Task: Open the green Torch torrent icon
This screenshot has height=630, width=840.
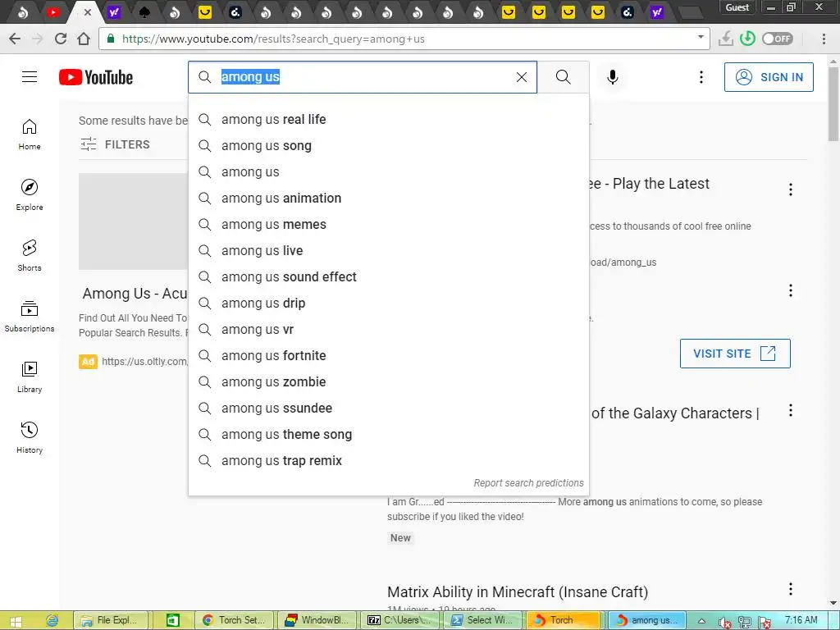Action: click(747, 39)
